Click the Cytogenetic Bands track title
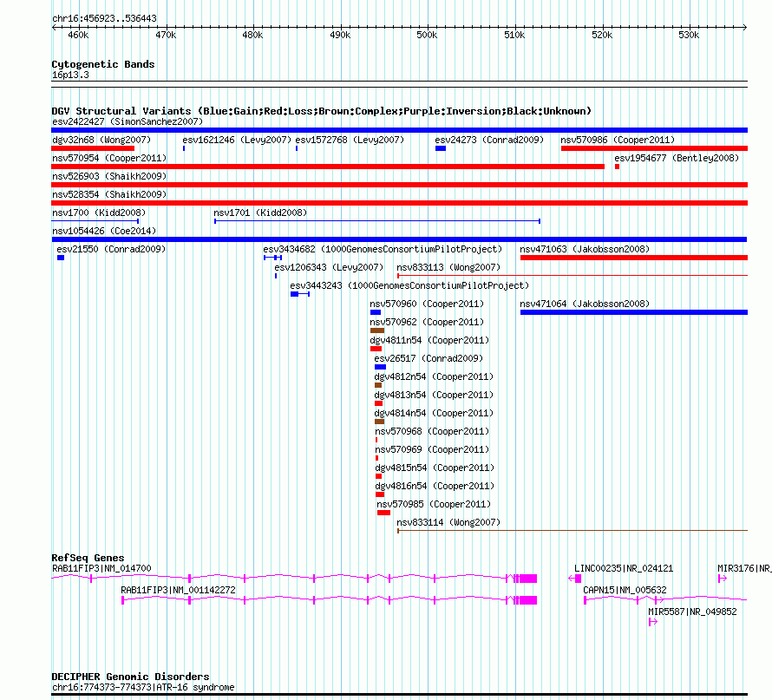Viewport: 772px width, 700px height. tap(103, 64)
